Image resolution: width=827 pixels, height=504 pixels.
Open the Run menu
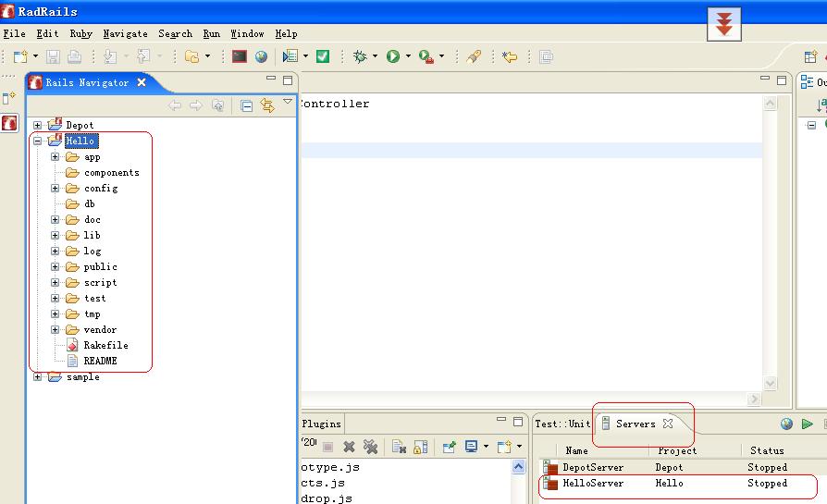click(212, 33)
